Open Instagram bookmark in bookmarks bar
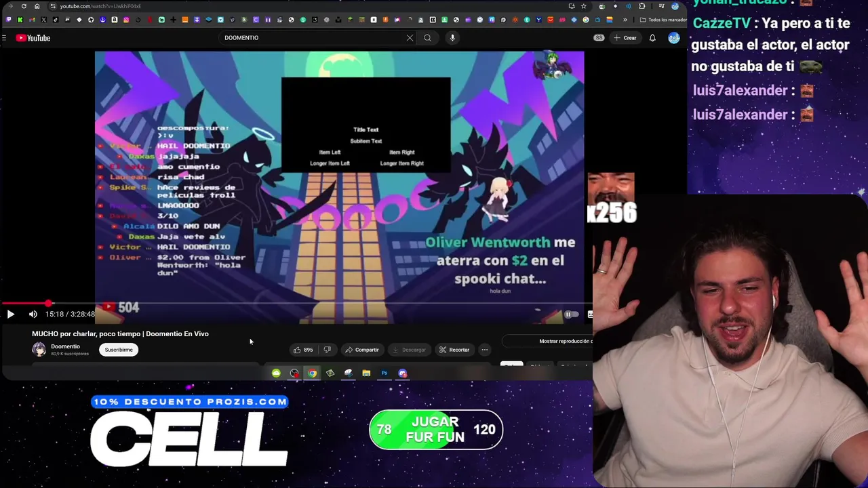This screenshot has height=488, width=868. click(126, 20)
